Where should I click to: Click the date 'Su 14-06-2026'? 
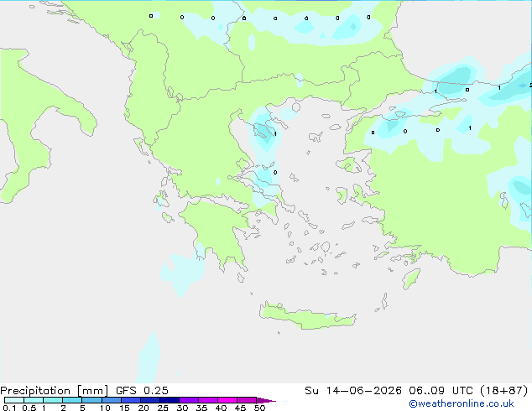click(353, 391)
